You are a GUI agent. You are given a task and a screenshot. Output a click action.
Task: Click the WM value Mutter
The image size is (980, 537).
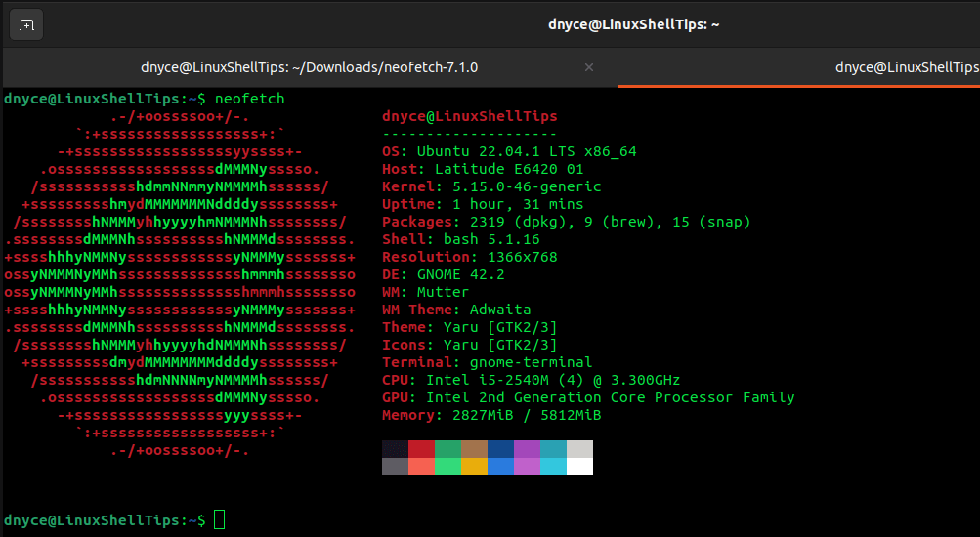[443, 292]
